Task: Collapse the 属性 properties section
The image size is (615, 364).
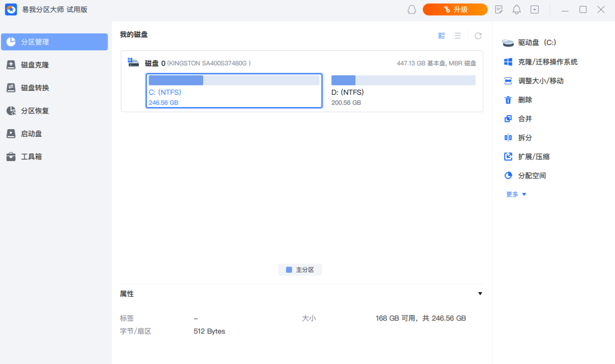Action: pos(480,293)
